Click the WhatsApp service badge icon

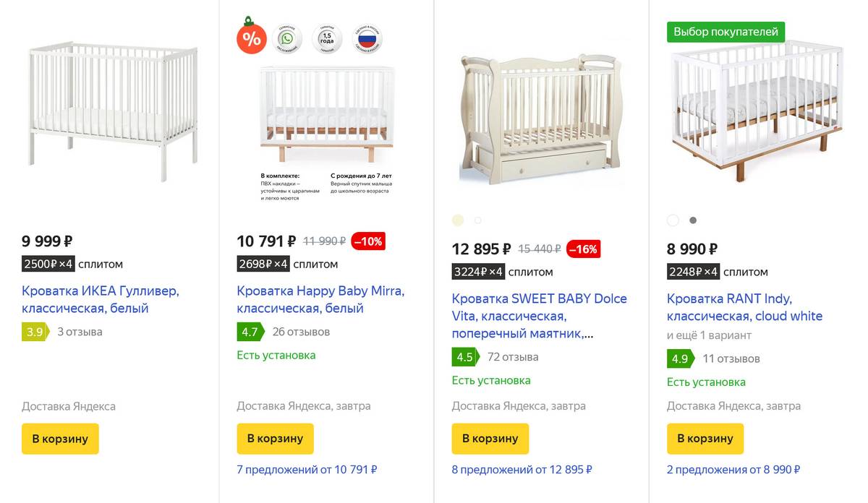tap(288, 39)
